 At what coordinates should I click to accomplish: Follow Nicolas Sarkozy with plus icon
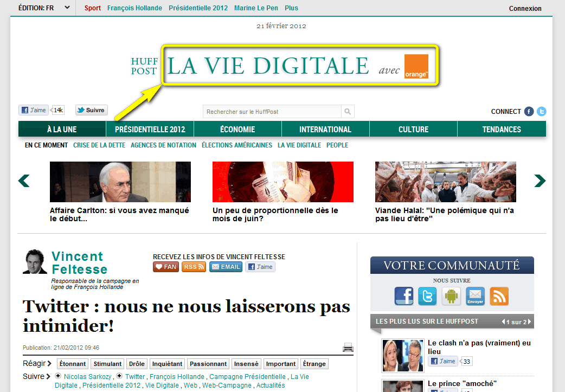click(x=57, y=376)
